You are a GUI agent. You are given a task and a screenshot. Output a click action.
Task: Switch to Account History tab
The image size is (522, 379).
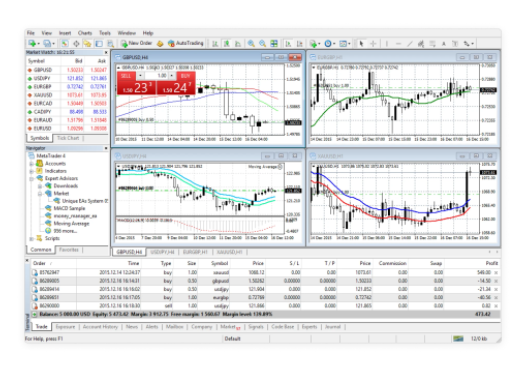click(x=100, y=327)
